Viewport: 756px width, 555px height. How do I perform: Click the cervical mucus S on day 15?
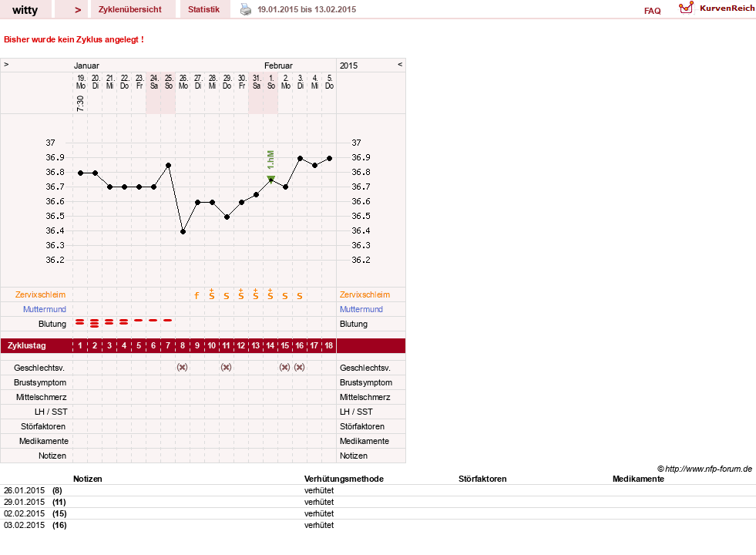click(285, 296)
